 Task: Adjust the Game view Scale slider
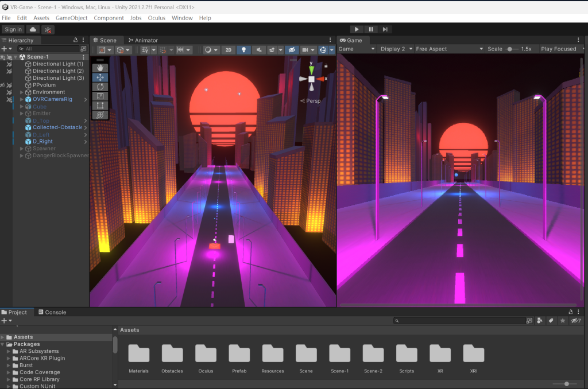(509, 49)
